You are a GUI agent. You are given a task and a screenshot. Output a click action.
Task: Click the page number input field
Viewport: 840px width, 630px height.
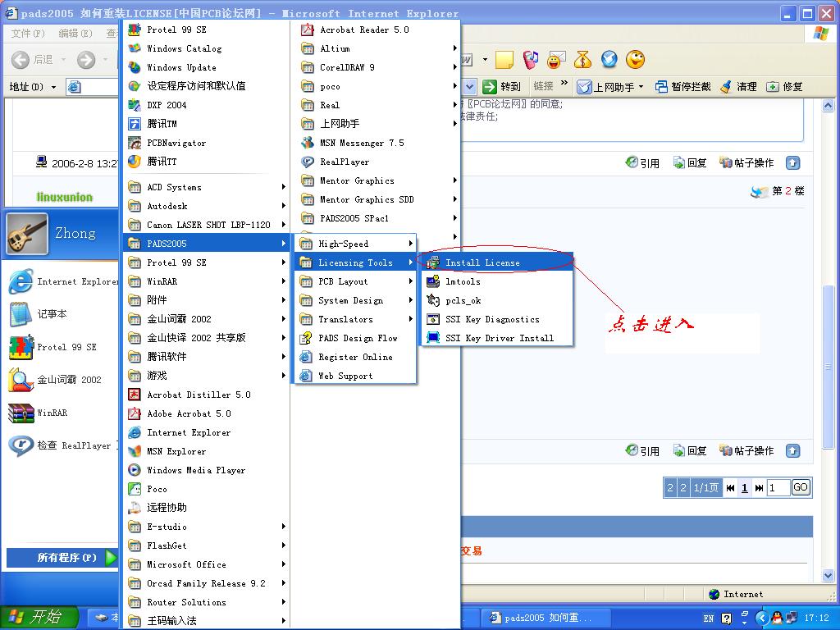coord(778,487)
